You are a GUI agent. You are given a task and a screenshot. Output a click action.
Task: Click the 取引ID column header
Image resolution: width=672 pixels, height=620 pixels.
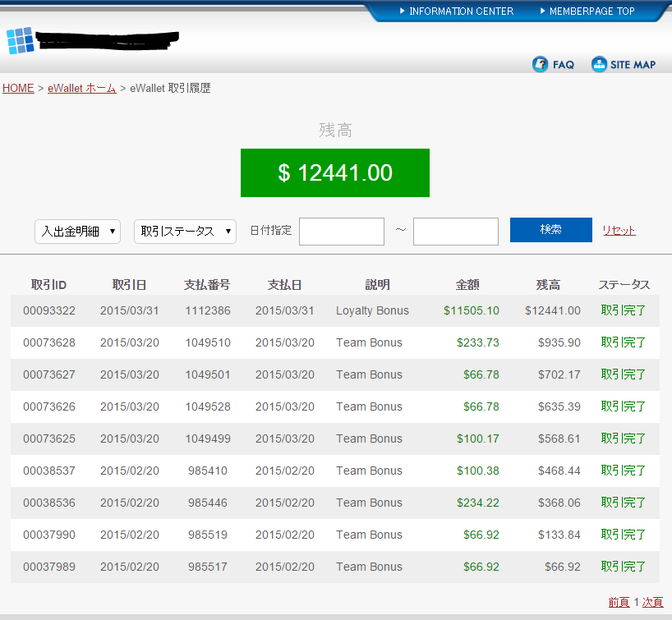coord(48,285)
